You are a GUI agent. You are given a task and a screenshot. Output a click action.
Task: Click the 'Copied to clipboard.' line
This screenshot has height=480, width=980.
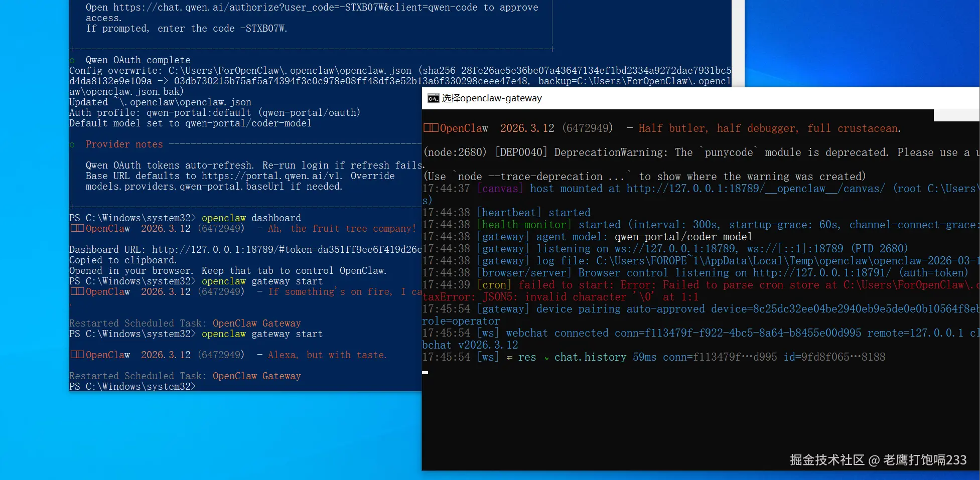pyautogui.click(x=123, y=260)
